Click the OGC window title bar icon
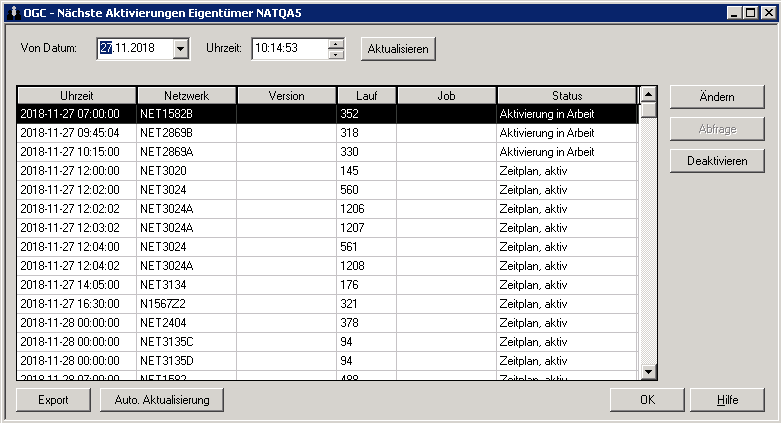 click(11, 11)
